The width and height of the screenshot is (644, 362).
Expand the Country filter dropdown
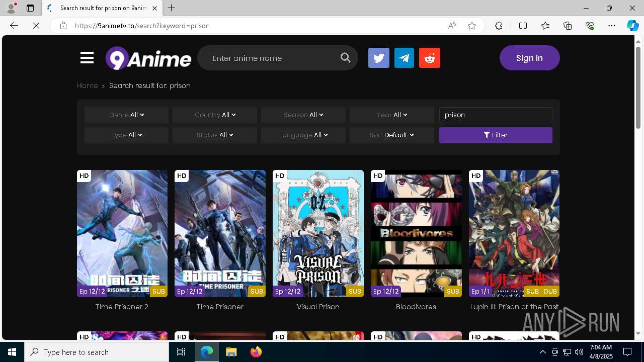[x=215, y=115]
